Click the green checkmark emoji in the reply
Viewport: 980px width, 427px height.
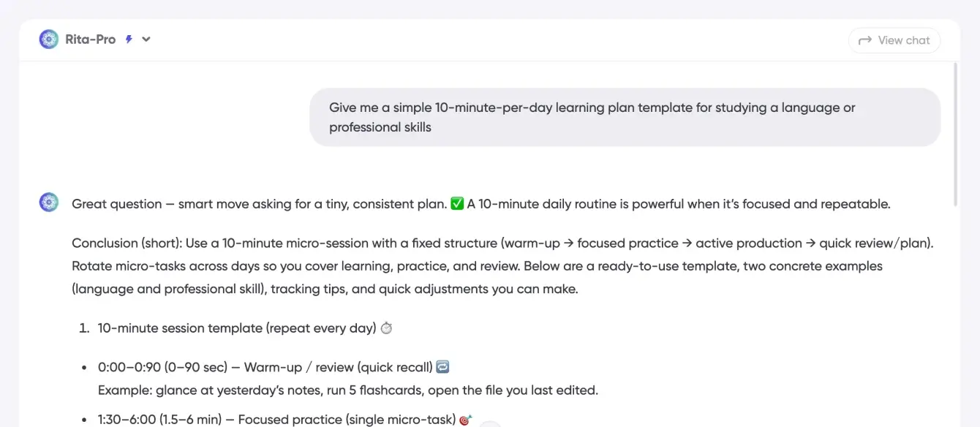tap(457, 204)
